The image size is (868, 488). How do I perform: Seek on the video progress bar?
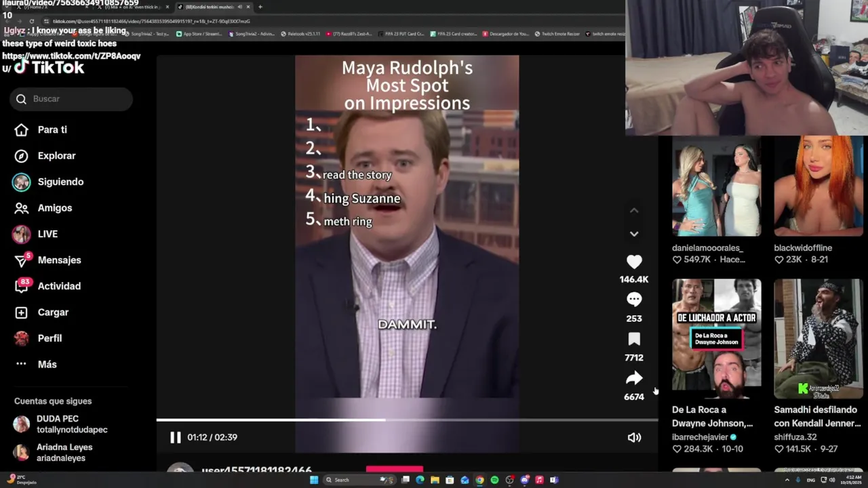[407, 420]
